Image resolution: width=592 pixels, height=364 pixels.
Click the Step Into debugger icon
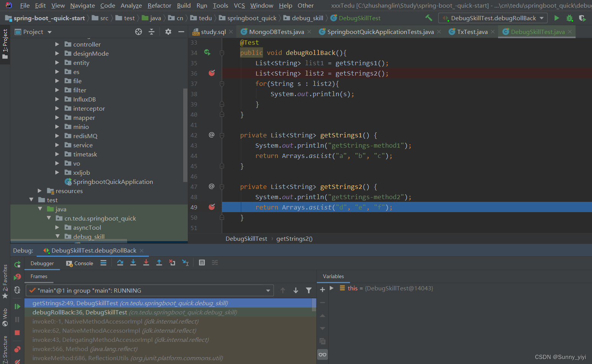point(133,263)
